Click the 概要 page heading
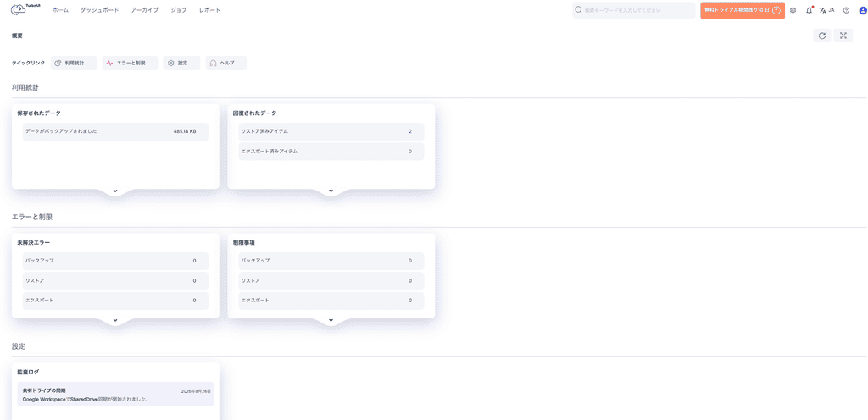 17,36
